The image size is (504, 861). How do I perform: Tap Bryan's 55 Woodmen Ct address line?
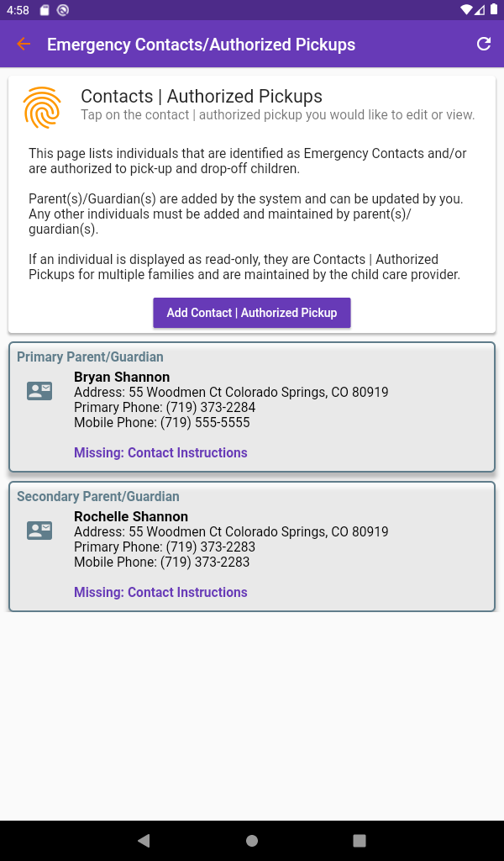coord(231,393)
